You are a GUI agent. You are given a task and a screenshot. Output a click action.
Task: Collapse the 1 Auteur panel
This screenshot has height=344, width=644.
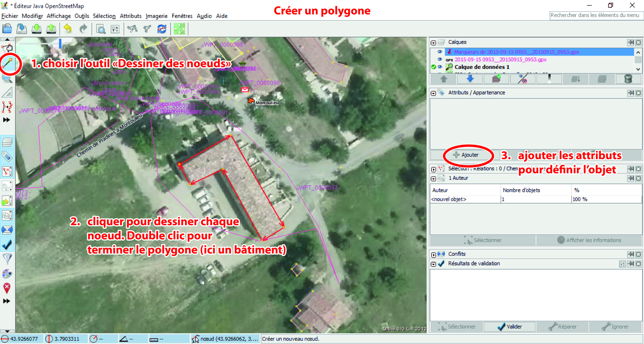click(433, 179)
